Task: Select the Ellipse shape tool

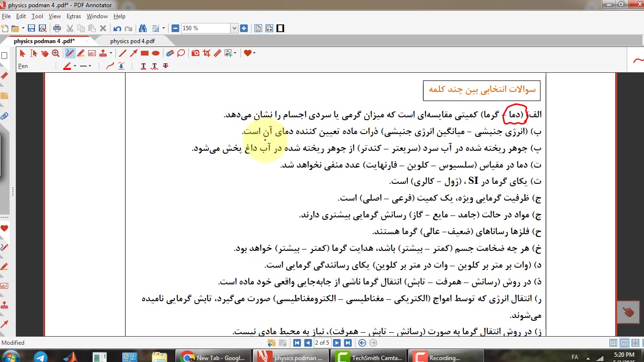Action: tap(156, 53)
